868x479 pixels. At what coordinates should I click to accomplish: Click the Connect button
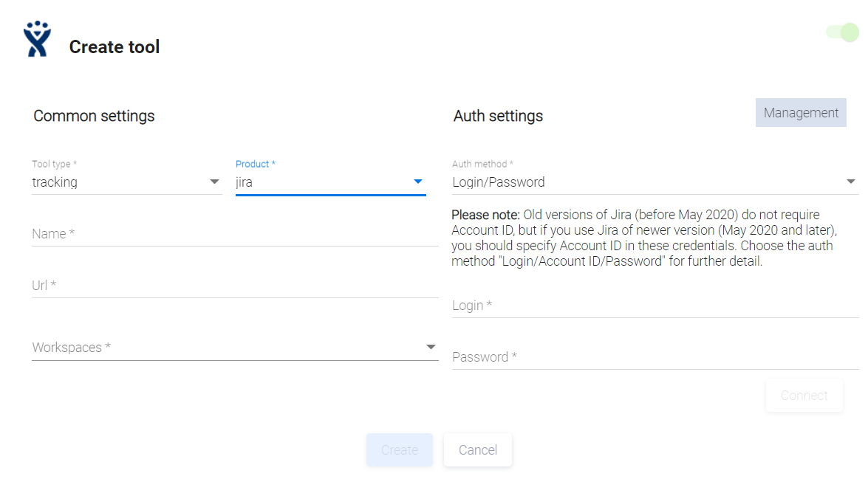point(804,396)
